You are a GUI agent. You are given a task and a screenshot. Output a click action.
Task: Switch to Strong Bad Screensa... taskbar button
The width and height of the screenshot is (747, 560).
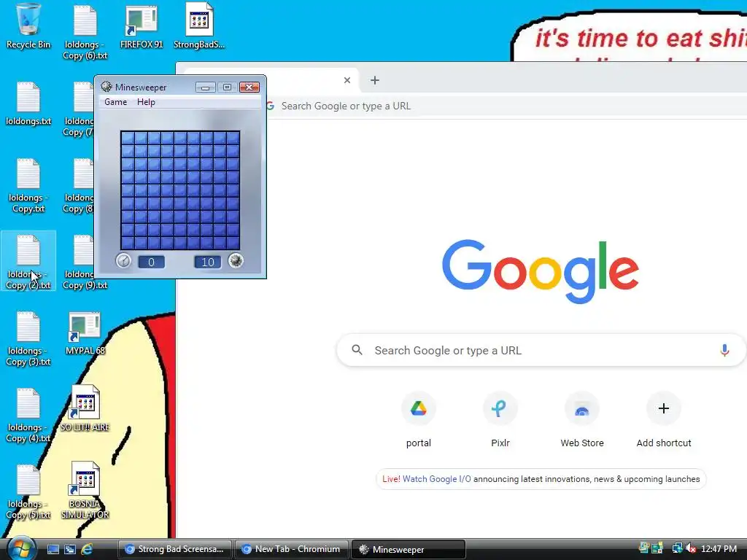(x=175, y=549)
